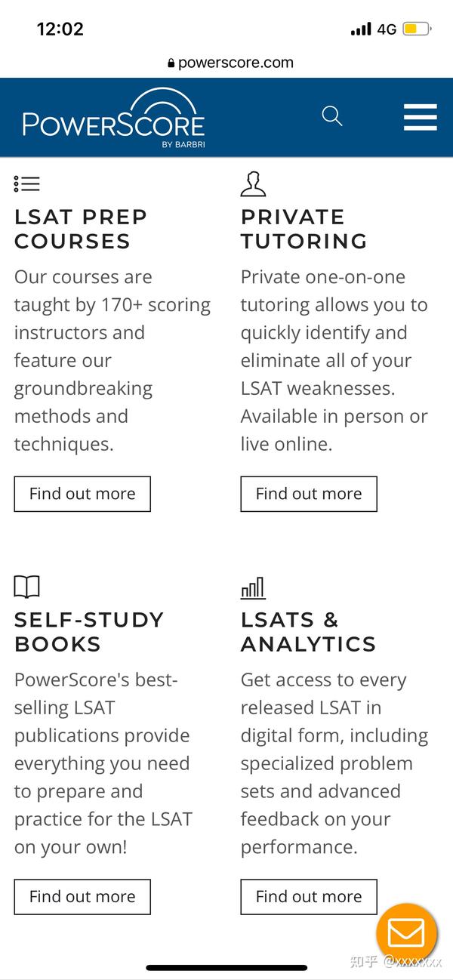Tap the Private Tutoring person icon

pyautogui.click(x=253, y=183)
